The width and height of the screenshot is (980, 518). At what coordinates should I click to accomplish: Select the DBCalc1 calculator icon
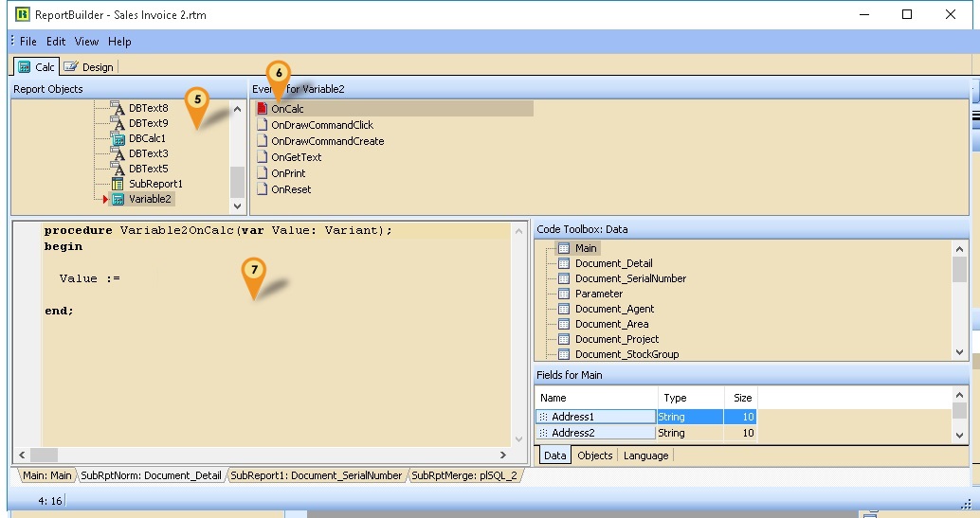click(x=118, y=138)
